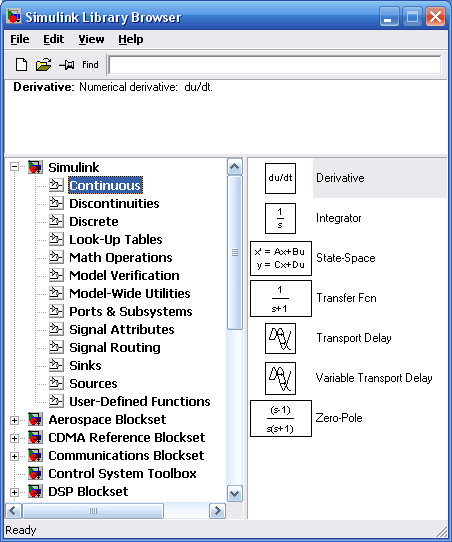Screen dimensions: 452x542
Task: Select the Transport Delay block icon
Action: pos(280,338)
